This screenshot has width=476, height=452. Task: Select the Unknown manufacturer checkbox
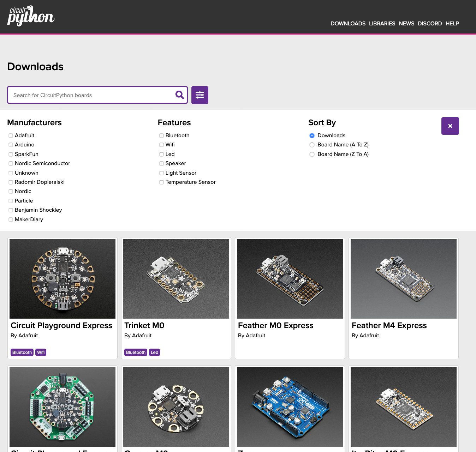[11, 173]
